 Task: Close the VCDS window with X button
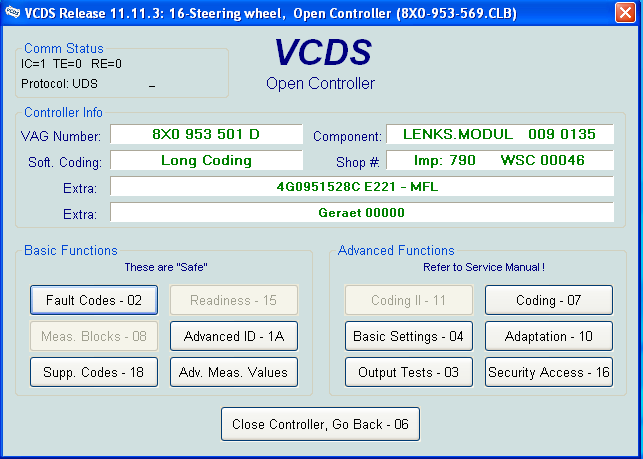point(626,12)
